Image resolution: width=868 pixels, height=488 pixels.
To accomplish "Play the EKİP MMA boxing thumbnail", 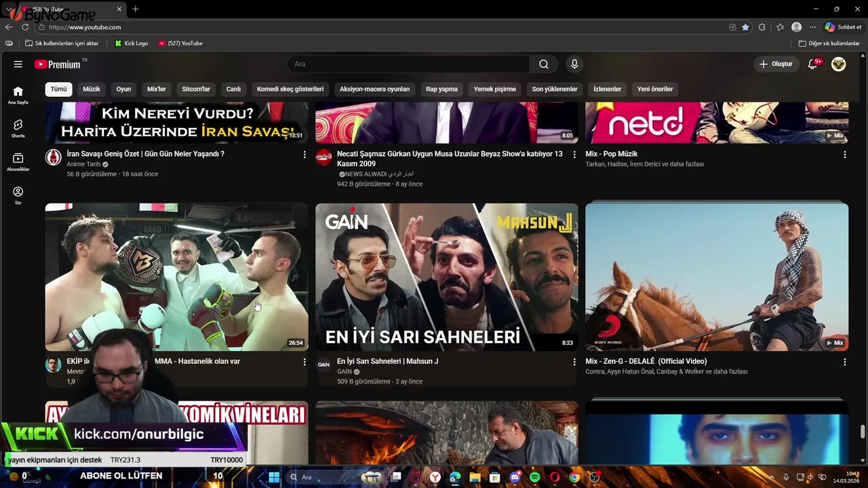I will click(x=176, y=277).
